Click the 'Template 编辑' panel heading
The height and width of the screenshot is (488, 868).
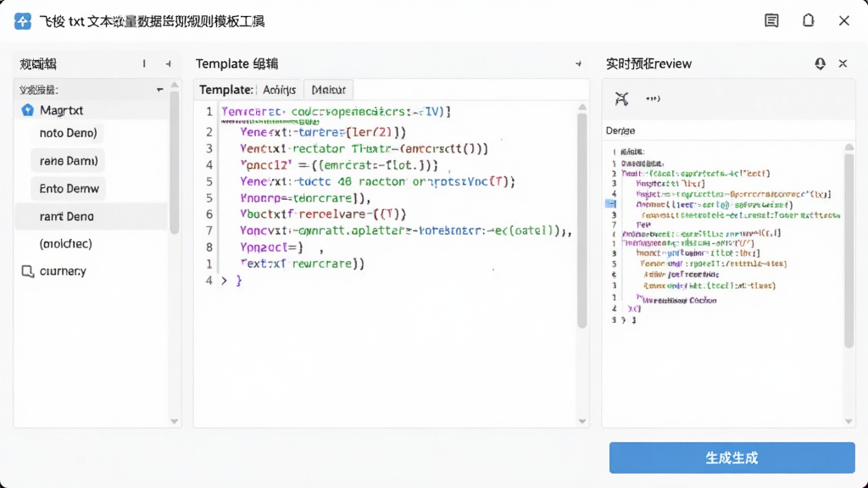[237, 64]
